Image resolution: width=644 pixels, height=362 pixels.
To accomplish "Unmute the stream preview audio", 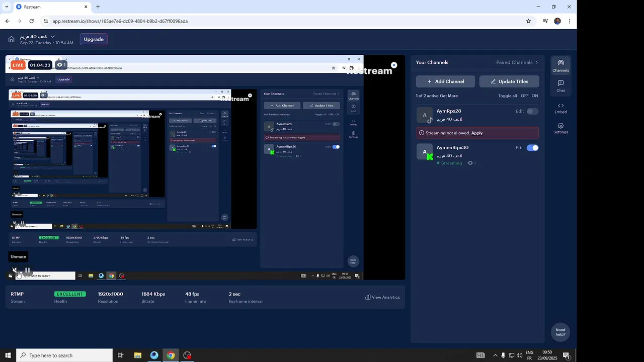I will point(15,270).
